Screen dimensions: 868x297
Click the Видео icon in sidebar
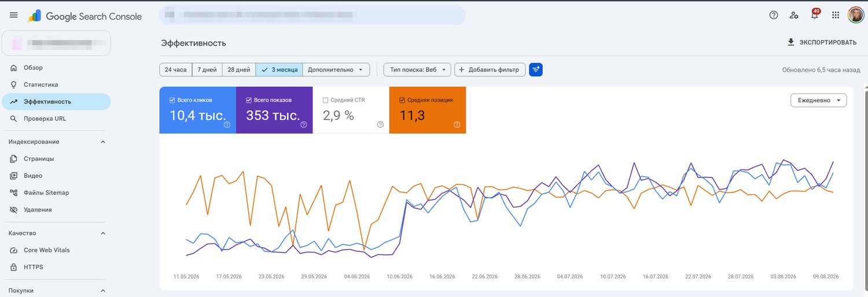click(14, 176)
